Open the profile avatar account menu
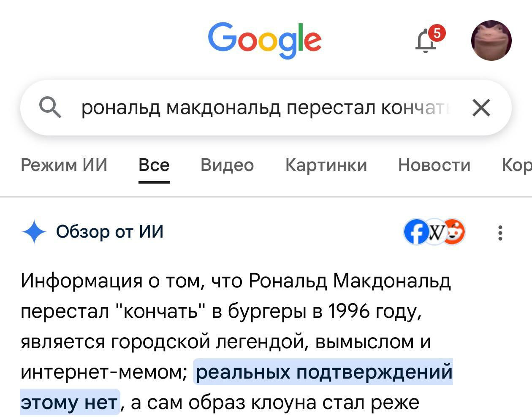532x417 pixels. 491,41
